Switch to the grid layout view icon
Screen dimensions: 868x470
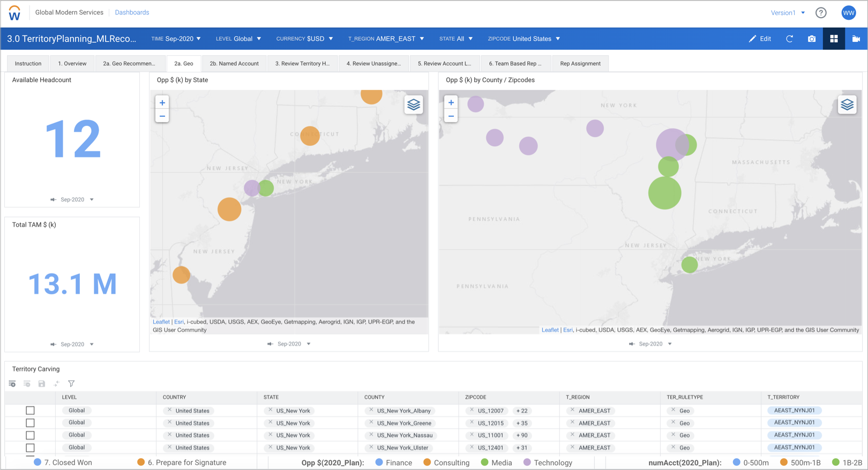[834, 39]
